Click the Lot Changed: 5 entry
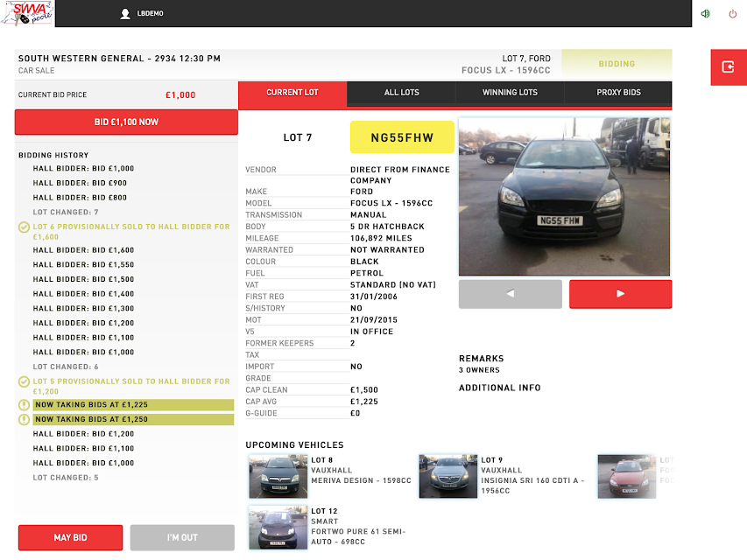This screenshot has width=747, height=560. coord(66,478)
